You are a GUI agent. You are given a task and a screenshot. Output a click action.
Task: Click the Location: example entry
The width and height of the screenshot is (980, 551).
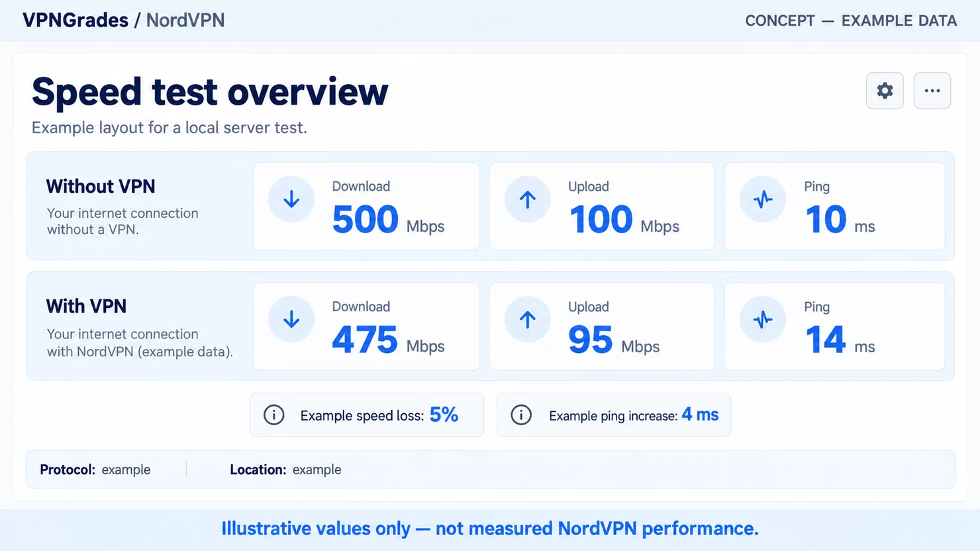[285, 470]
